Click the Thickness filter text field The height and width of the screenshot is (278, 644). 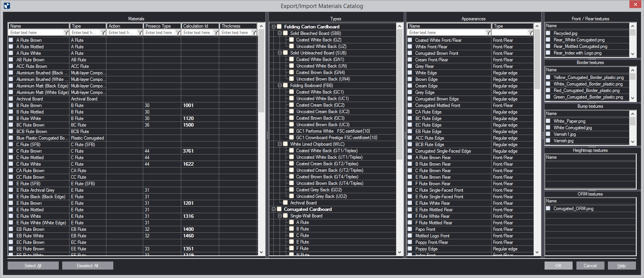click(x=235, y=33)
